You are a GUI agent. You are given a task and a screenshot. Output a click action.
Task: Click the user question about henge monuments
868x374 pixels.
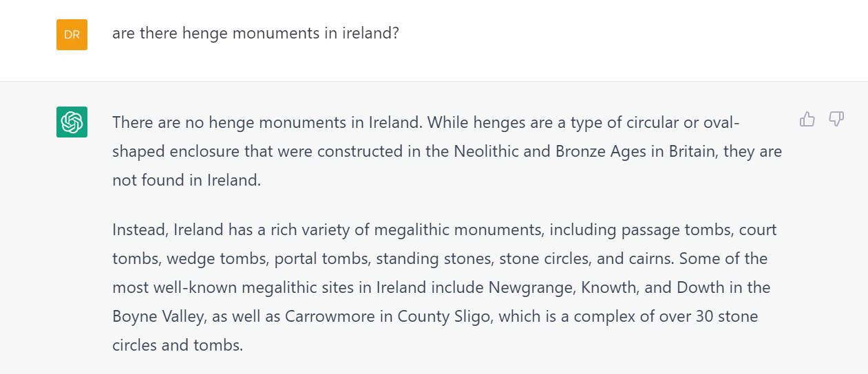point(255,33)
